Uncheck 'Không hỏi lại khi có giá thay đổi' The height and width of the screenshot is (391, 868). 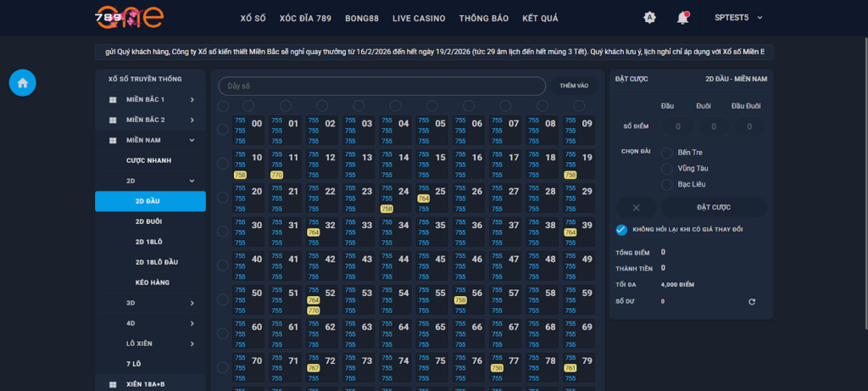[x=621, y=230]
